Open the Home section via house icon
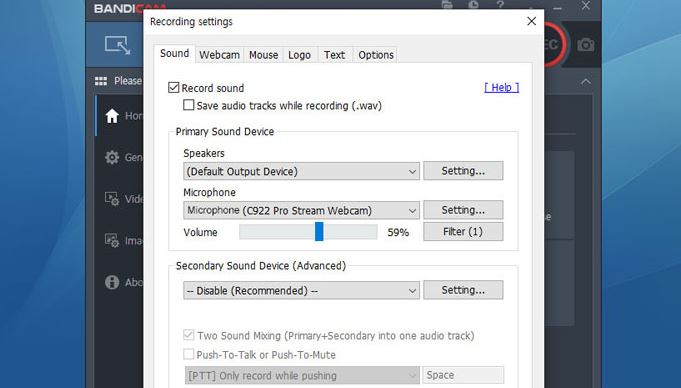This screenshot has width=681, height=388. point(112,116)
